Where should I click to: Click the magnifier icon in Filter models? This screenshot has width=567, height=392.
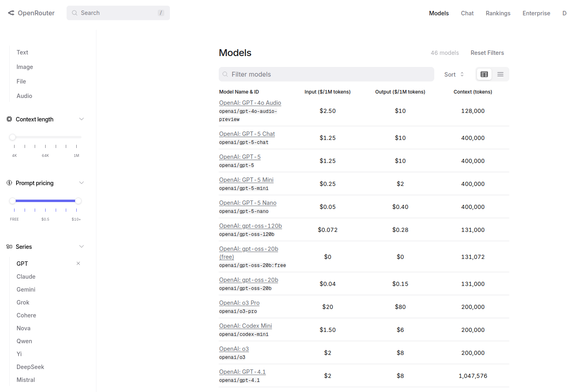(225, 74)
